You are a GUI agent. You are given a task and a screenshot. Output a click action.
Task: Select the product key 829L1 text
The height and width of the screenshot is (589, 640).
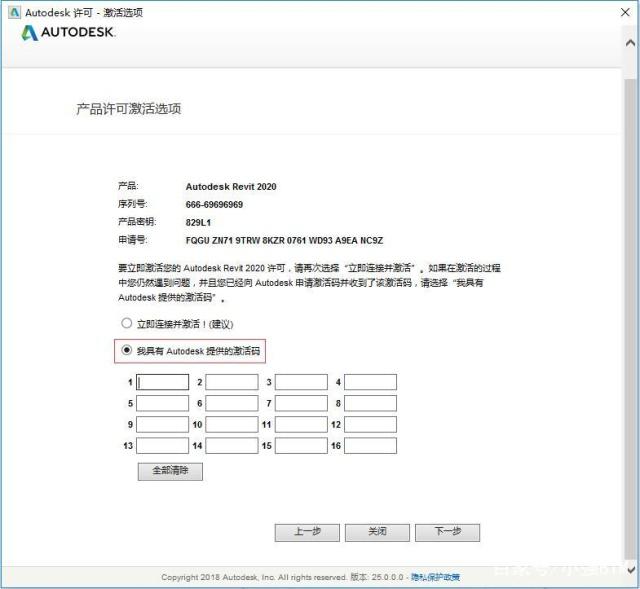pyautogui.click(x=198, y=222)
